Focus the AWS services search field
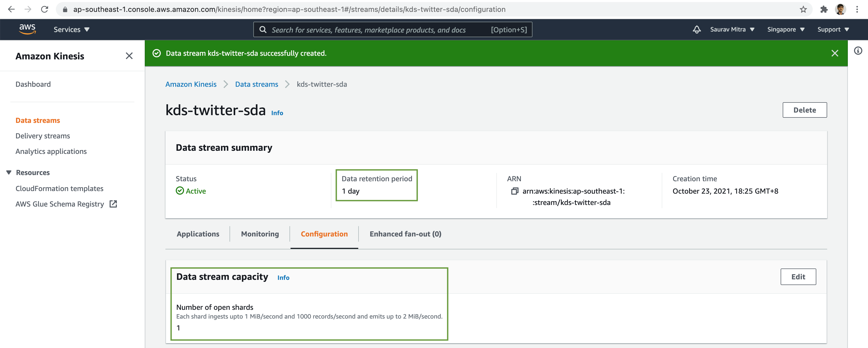 pos(393,30)
